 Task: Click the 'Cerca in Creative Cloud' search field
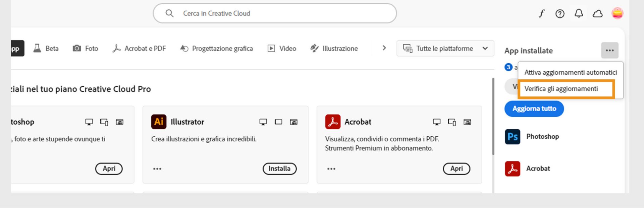274,13
